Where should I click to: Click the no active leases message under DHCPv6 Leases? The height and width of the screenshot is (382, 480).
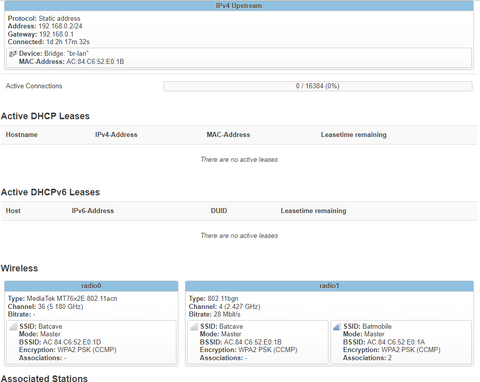point(239,236)
